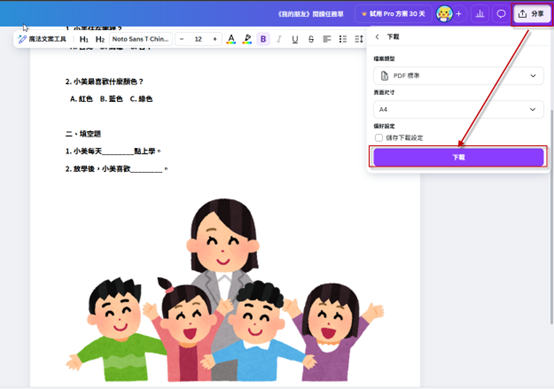Image resolution: width=554 pixels, height=389 pixels.
Task: Click the line 放學後，小美喜歡＿＿
Action: [117, 169]
